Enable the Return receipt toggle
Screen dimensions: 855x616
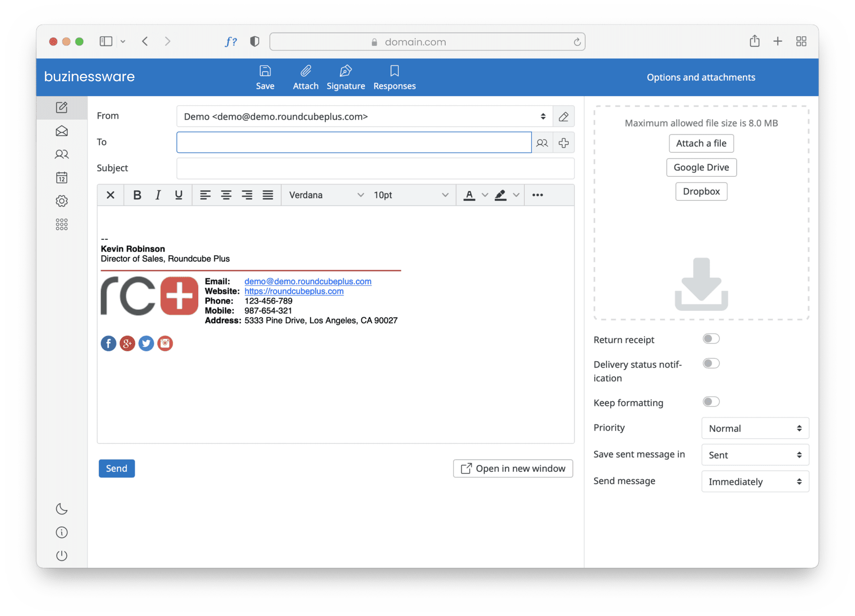[711, 338]
